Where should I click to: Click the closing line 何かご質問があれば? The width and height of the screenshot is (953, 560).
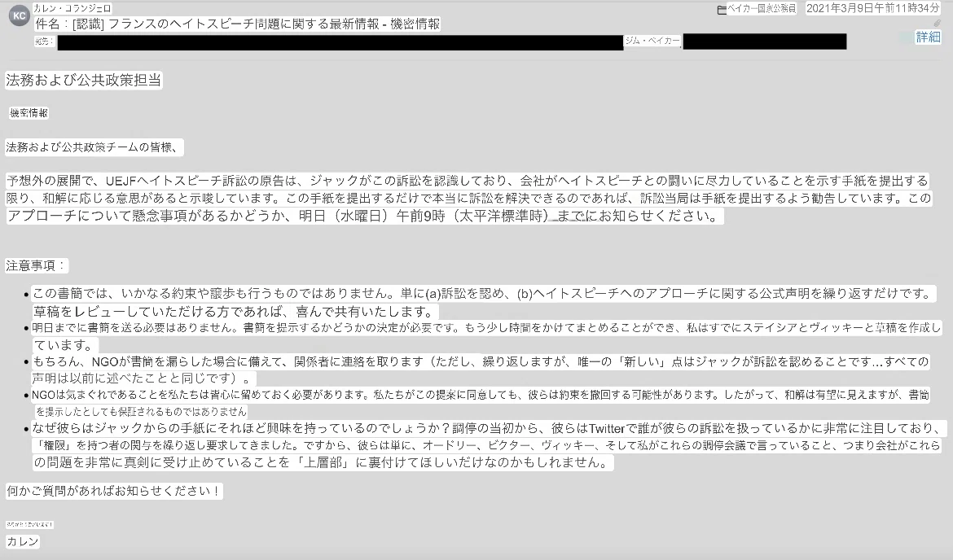click(x=114, y=491)
